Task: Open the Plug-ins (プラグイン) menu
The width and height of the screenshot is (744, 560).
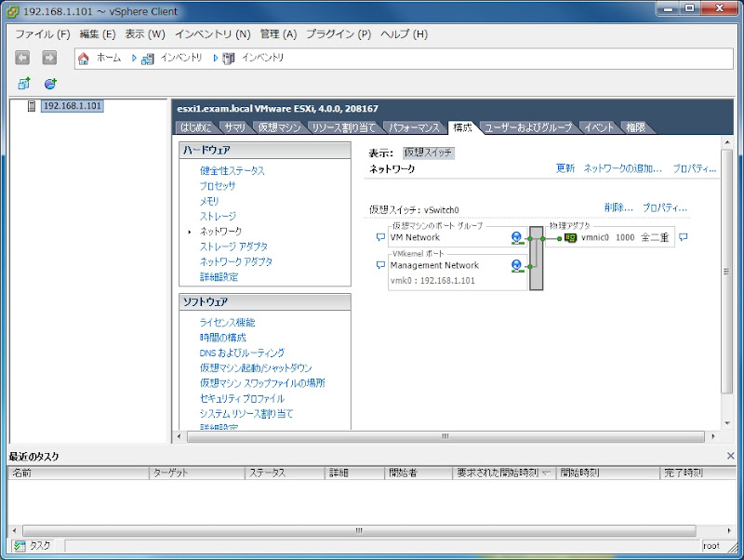Action: 339,34
